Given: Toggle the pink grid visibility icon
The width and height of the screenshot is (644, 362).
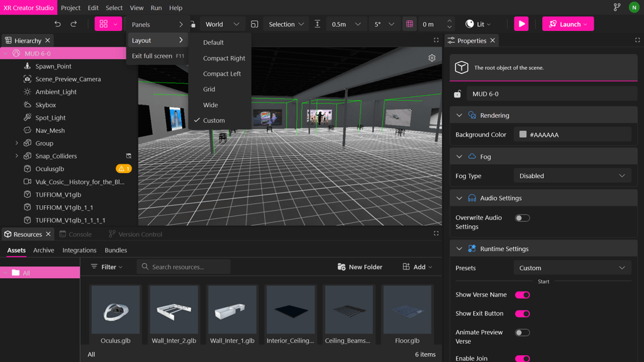Looking at the screenshot, I should [409, 24].
